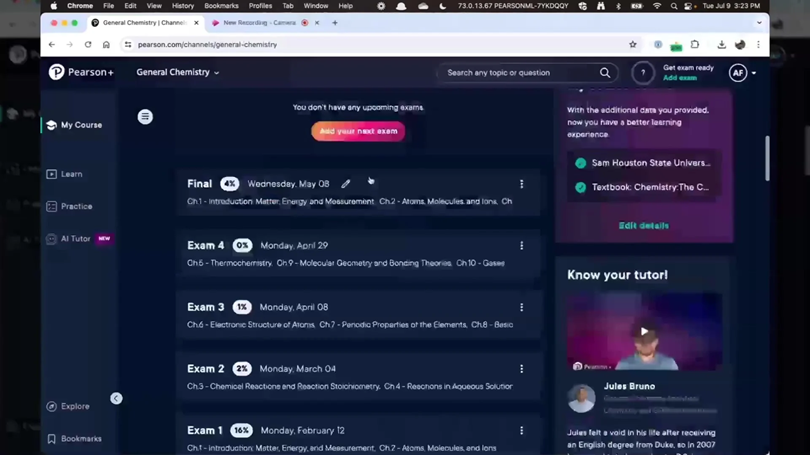Bookmark this page with the star icon
810x455 pixels.
tap(632, 45)
